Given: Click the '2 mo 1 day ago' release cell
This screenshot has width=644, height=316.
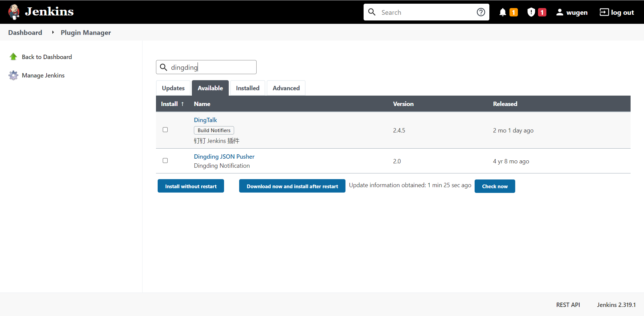Looking at the screenshot, I should point(513,130).
